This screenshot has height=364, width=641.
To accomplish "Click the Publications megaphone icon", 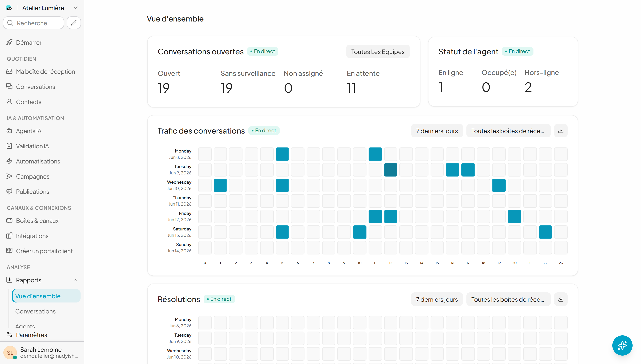I will coord(9,191).
